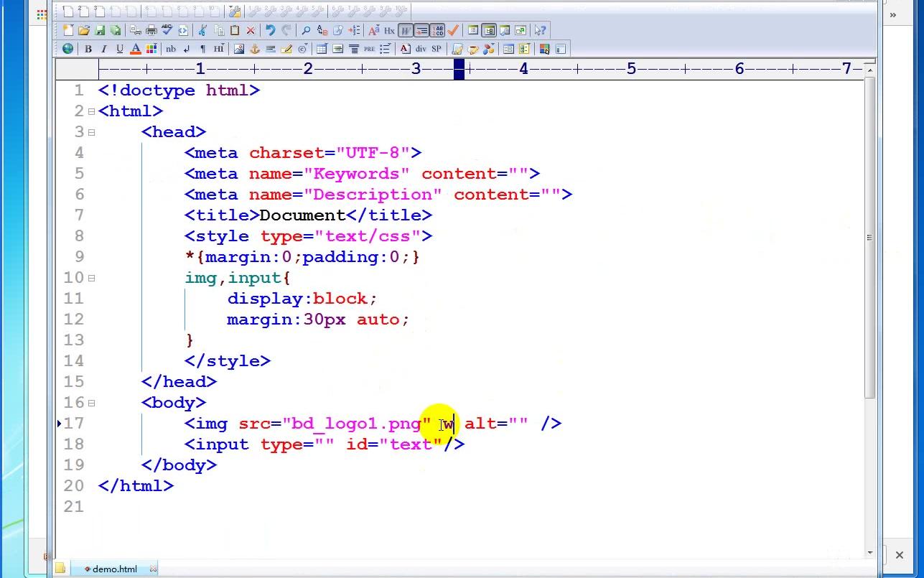The image size is (924, 578).
Task: Click the View in Browser icon
Action: pos(183,30)
